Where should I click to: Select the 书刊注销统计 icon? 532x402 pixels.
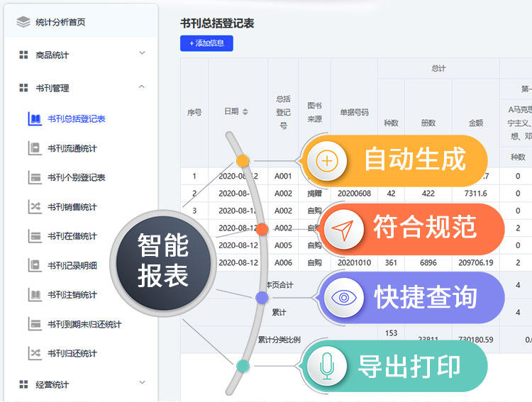click(35, 295)
